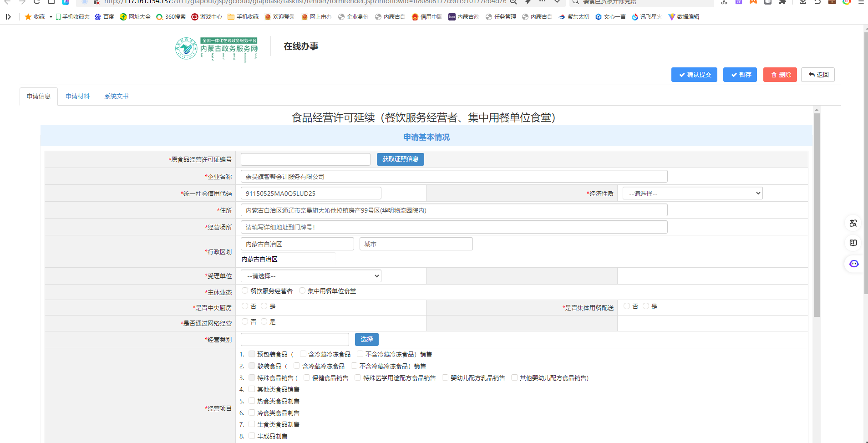Image resolution: width=868 pixels, height=443 pixels.
Task: Select 集中用餐单位食堂 radio option
Action: click(302, 290)
